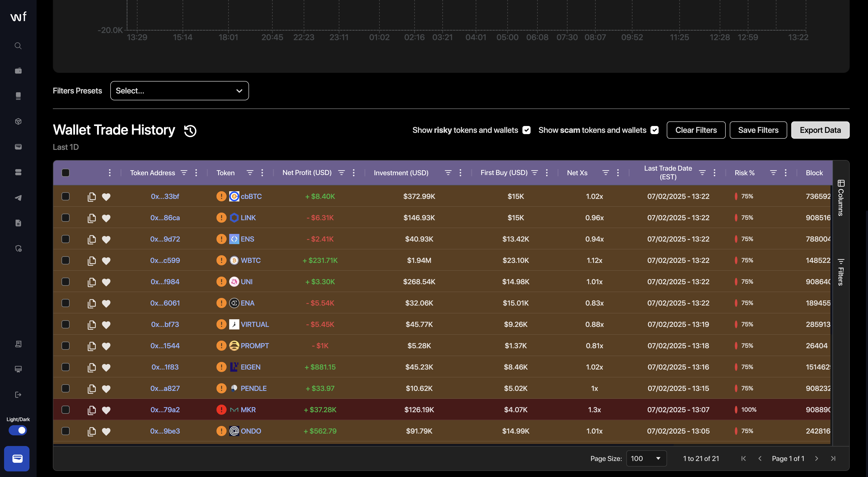The height and width of the screenshot is (477, 868).
Task: Click the Export Data button
Action: [x=820, y=130]
